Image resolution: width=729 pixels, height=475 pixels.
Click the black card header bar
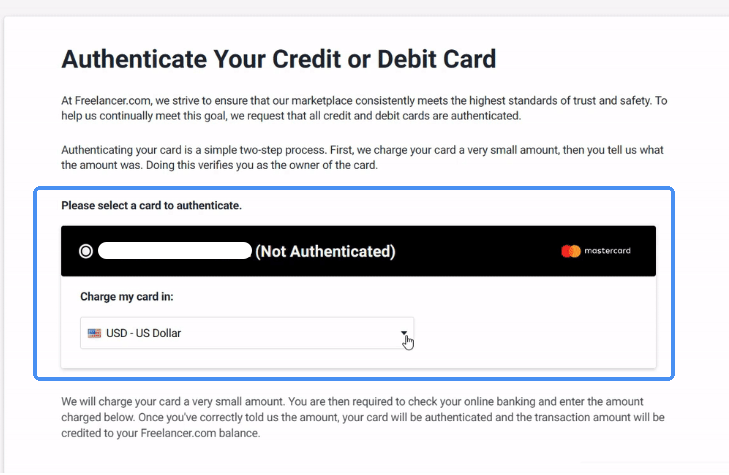358,251
